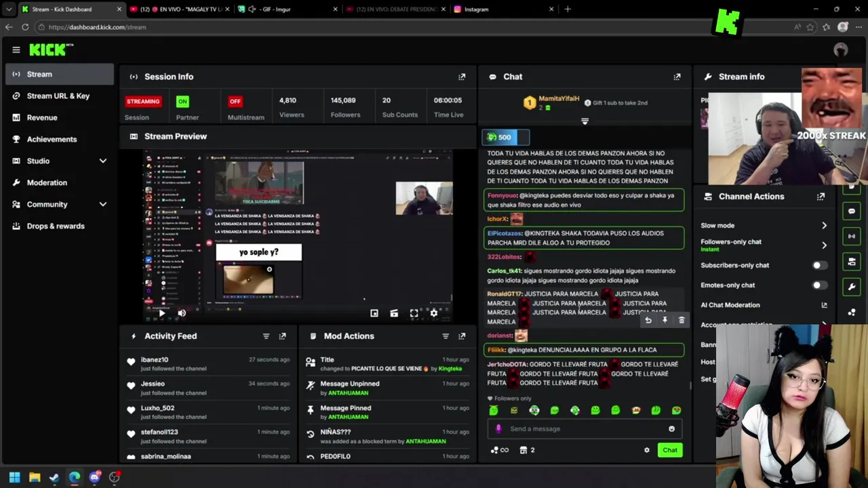Pin the RonaldGT17 chat message
Image resolution: width=868 pixels, height=488 pixels.
click(665, 321)
